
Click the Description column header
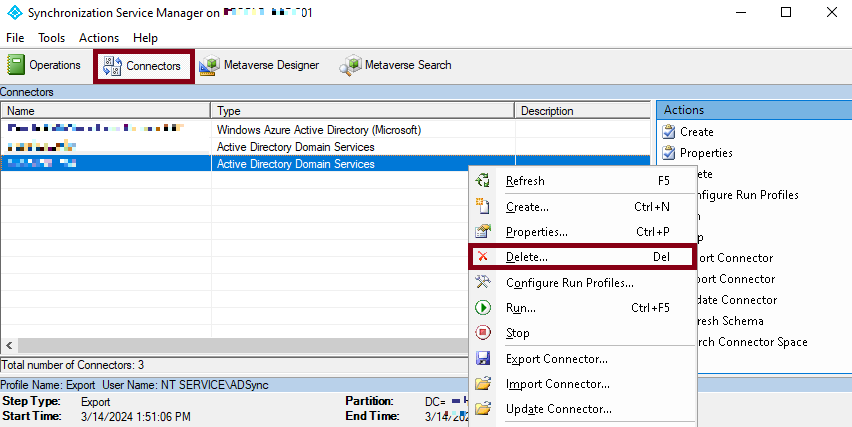pos(582,111)
